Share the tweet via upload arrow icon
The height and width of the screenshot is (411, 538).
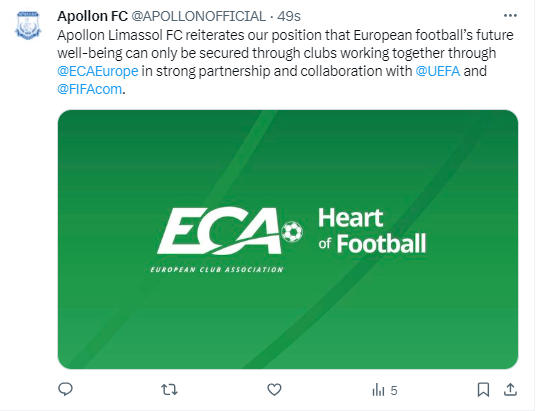(510, 389)
